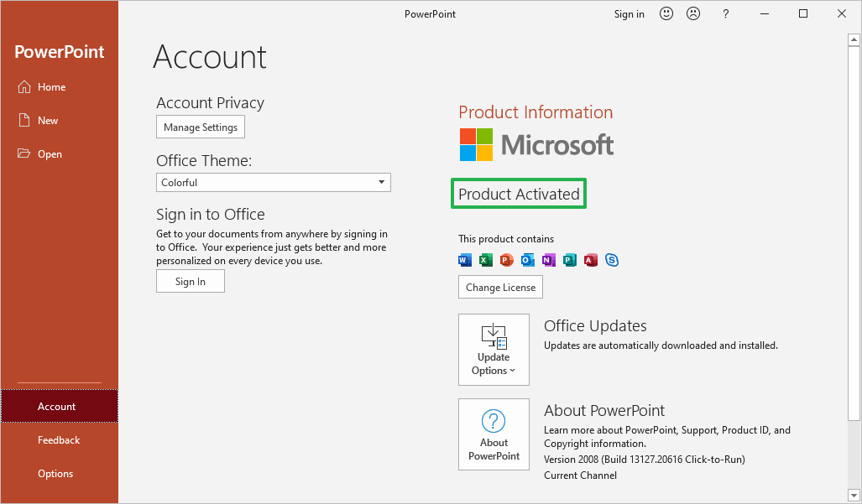The image size is (862, 504).
Task: Click the Microsoft four-color logo
Action: tap(476, 145)
